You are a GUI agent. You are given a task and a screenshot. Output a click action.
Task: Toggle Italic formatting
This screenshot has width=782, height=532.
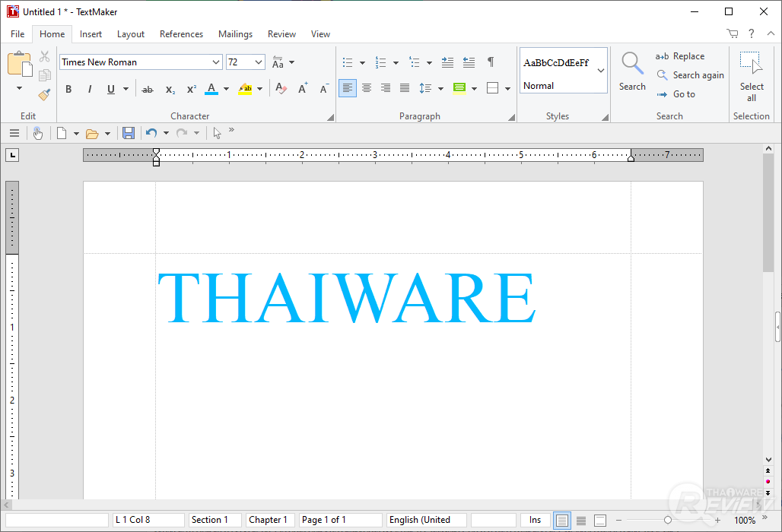click(90, 89)
